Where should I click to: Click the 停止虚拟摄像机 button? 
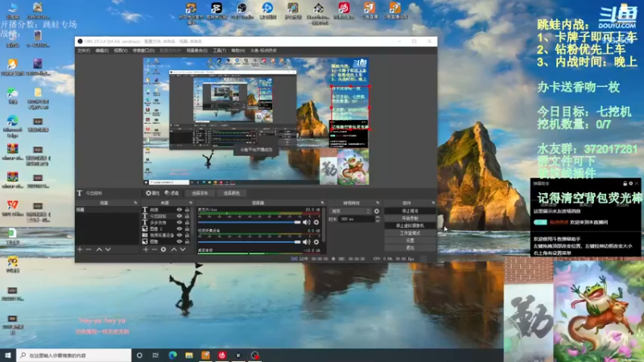click(410, 226)
